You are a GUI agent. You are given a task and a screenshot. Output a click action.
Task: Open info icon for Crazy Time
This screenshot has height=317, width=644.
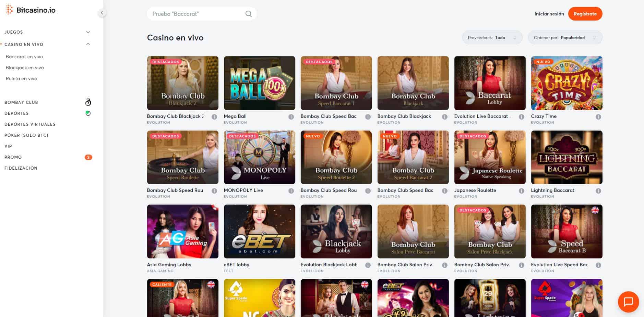click(598, 117)
